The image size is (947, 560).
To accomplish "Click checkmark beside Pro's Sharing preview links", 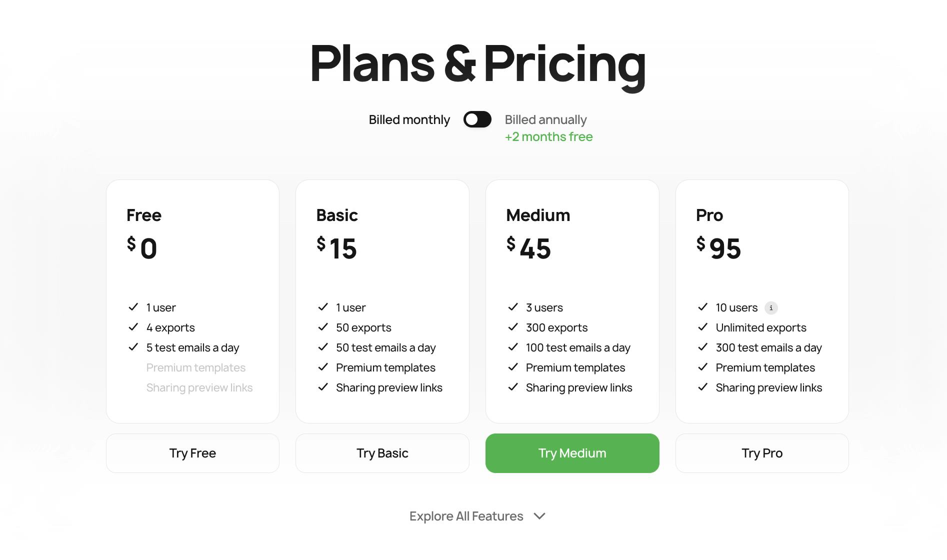I will (x=702, y=387).
